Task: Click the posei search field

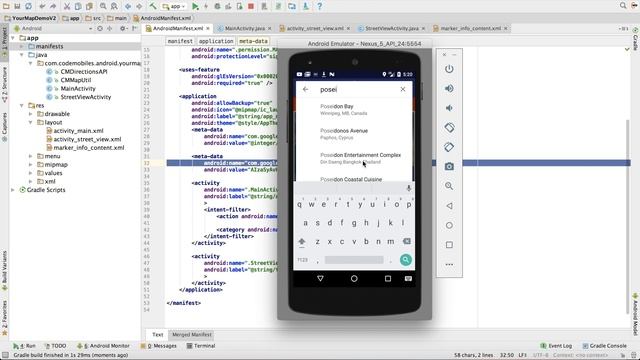Action: click(x=355, y=89)
